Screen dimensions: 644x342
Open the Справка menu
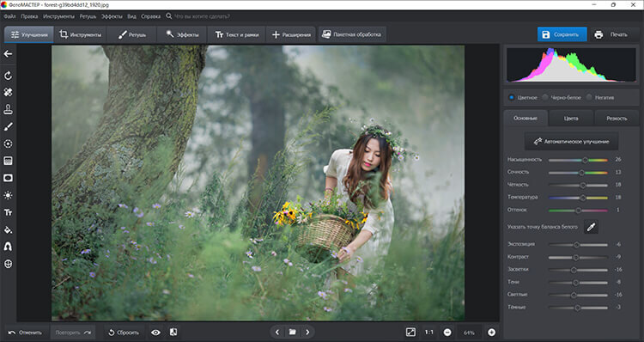pyautogui.click(x=151, y=16)
